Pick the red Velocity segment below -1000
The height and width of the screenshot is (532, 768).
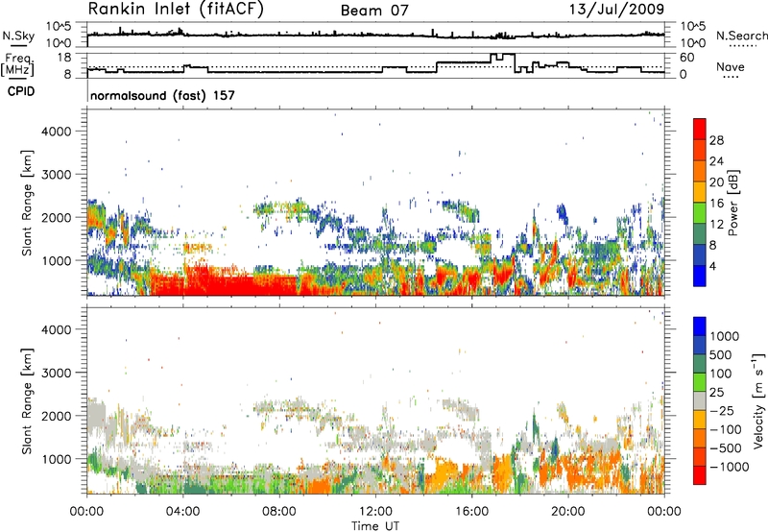click(x=700, y=475)
